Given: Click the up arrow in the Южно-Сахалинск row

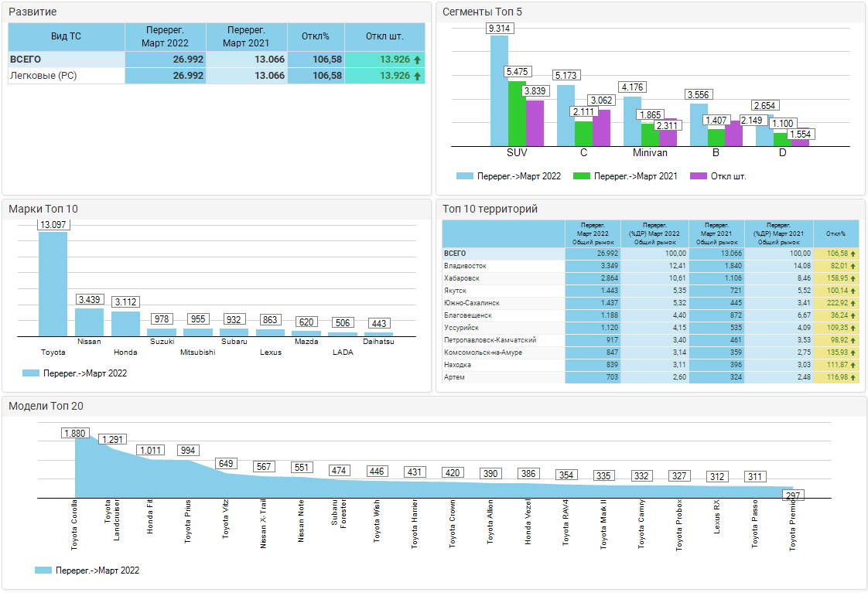Looking at the screenshot, I should pyautogui.click(x=853, y=303).
